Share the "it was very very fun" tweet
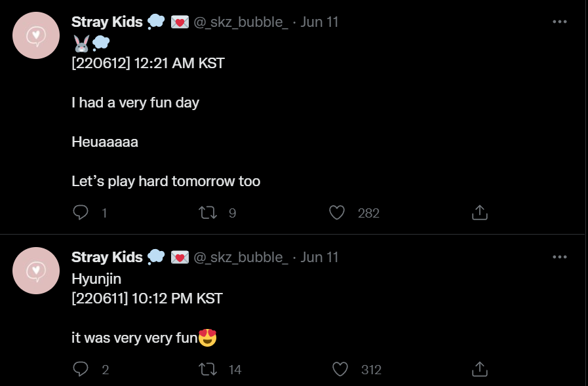 point(480,369)
